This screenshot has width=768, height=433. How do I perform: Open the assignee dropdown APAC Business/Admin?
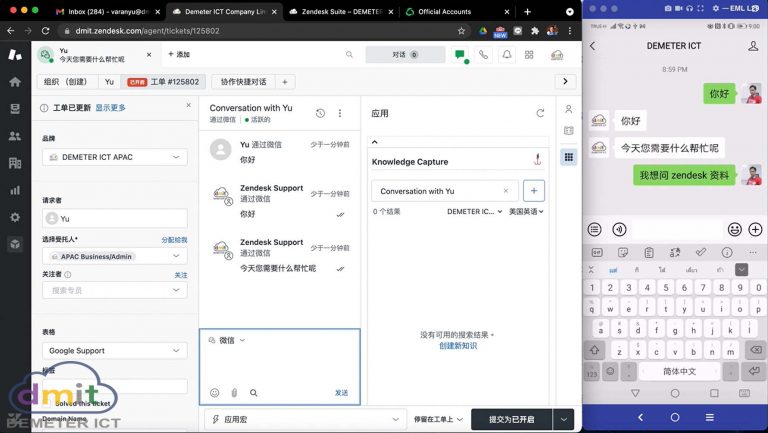click(x=115, y=256)
